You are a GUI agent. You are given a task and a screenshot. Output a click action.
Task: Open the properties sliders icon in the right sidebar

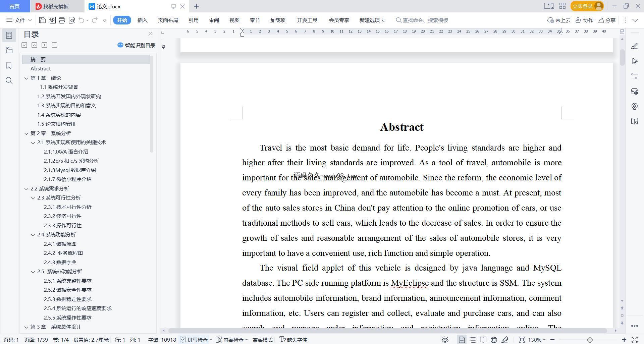[635, 76]
